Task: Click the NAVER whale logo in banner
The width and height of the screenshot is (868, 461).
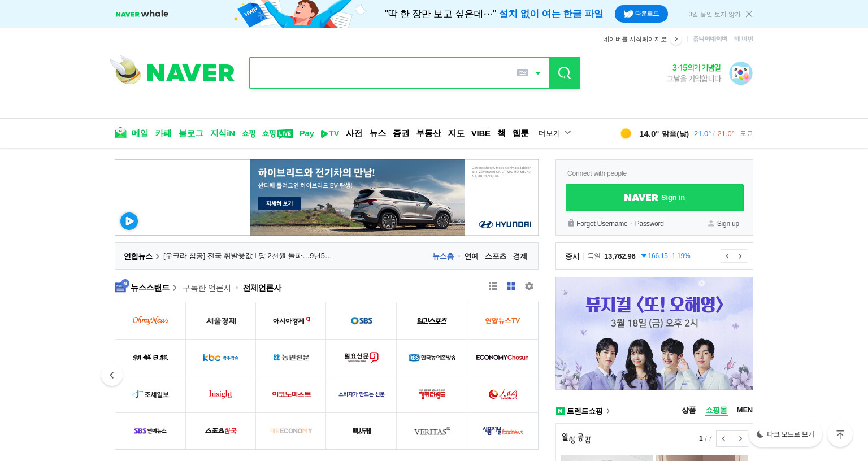Action: click(142, 14)
